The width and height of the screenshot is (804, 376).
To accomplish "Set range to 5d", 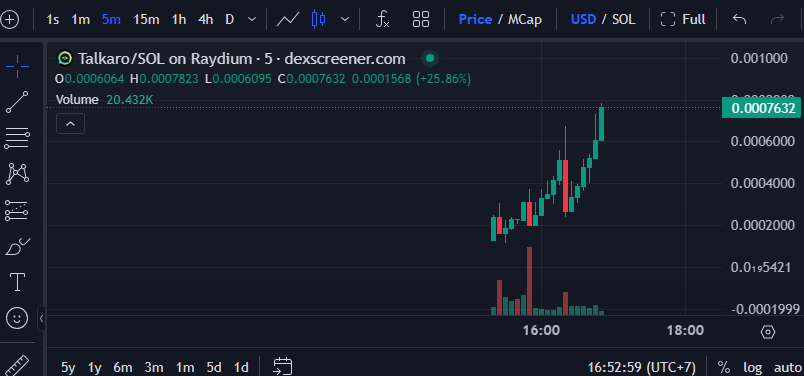I will pos(214,367).
